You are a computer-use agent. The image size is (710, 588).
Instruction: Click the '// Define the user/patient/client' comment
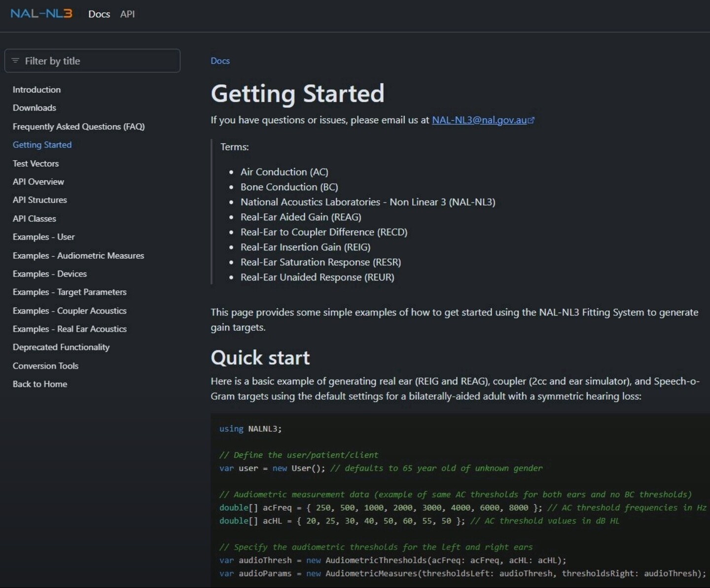[x=299, y=455]
